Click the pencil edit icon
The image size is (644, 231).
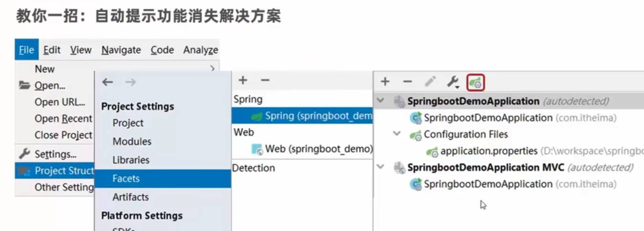pos(430,82)
